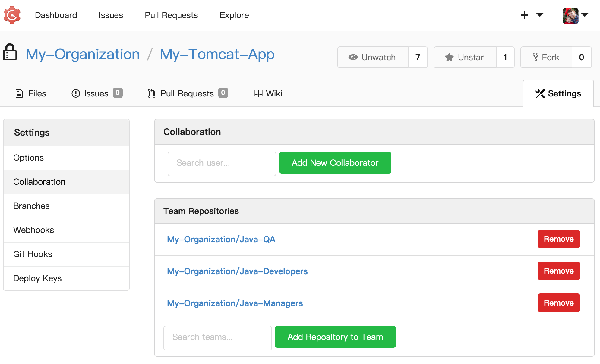The height and width of the screenshot is (364, 600).
Task: Click Add Repository to Team
Action: (x=335, y=337)
